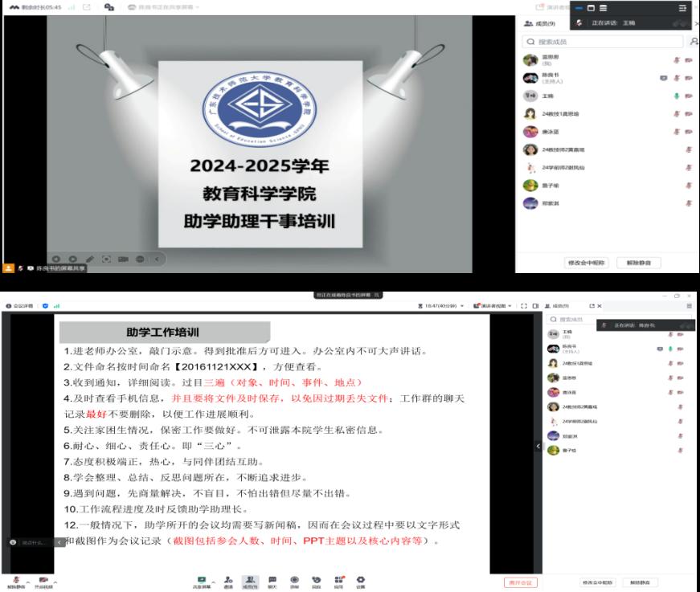This screenshot has height=592, width=700.
Task: Click the upper 搜索成员 search field
Action: point(603,41)
